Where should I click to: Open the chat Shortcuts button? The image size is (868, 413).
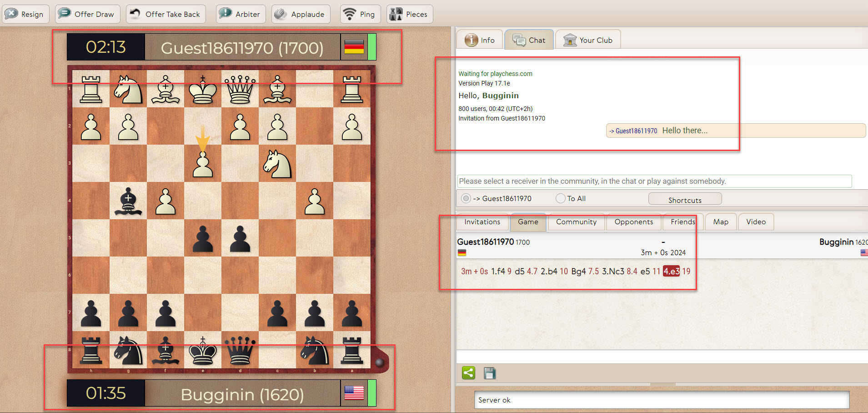point(685,200)
